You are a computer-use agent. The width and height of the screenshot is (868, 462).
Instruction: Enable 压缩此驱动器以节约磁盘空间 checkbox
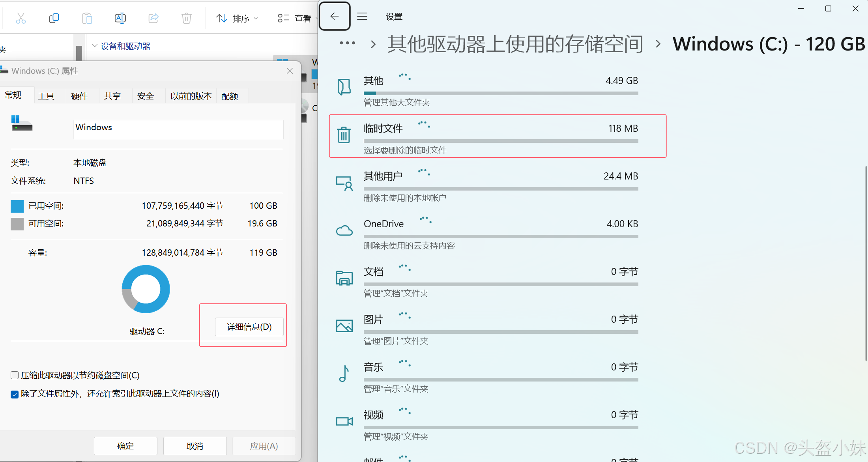tap(15, 375)
